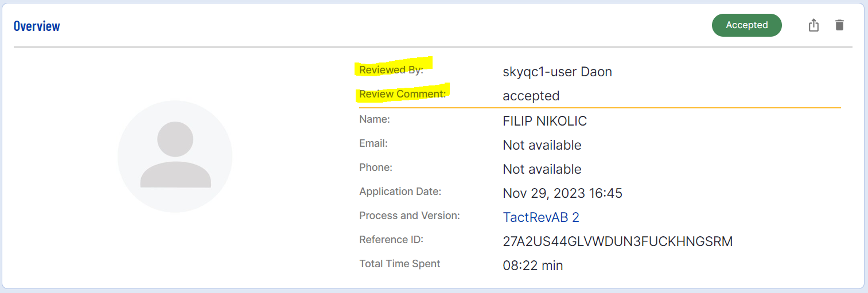Click the Process and Version label
This screenshot has height=293, width=868.
(409, 216)
